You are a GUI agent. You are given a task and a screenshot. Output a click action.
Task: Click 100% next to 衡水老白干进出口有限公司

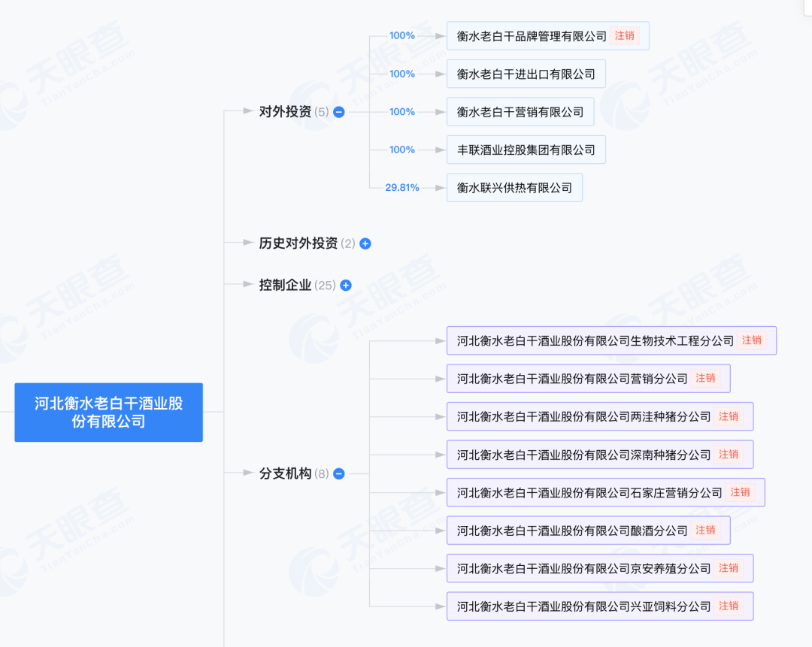(x=401, y=74)
